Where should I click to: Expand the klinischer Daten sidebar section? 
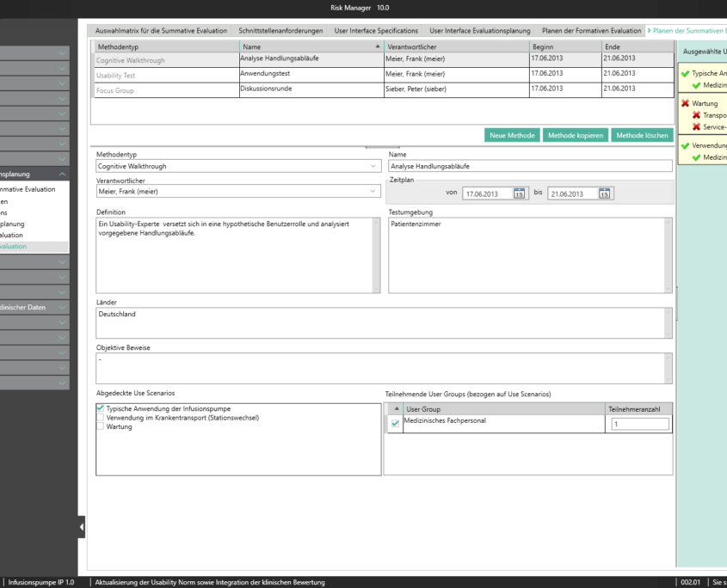point(62,307)
